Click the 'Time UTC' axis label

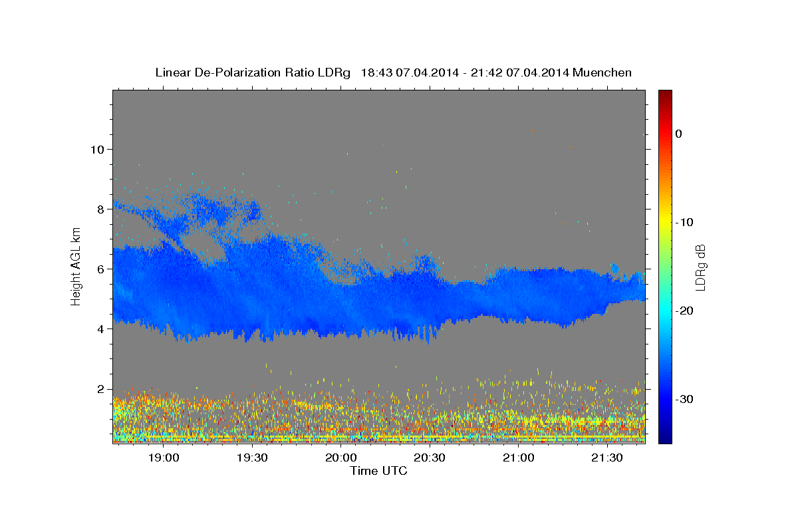coord(378,471)
